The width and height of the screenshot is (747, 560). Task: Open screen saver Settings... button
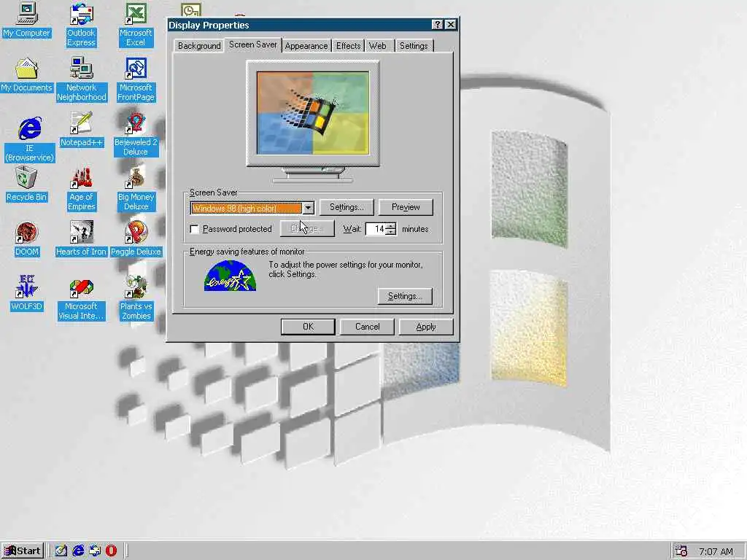point(347,207)
